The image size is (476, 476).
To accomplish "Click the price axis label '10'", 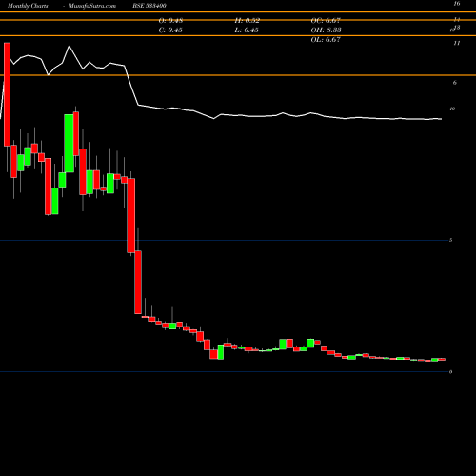I will click(x=452, y=109).
